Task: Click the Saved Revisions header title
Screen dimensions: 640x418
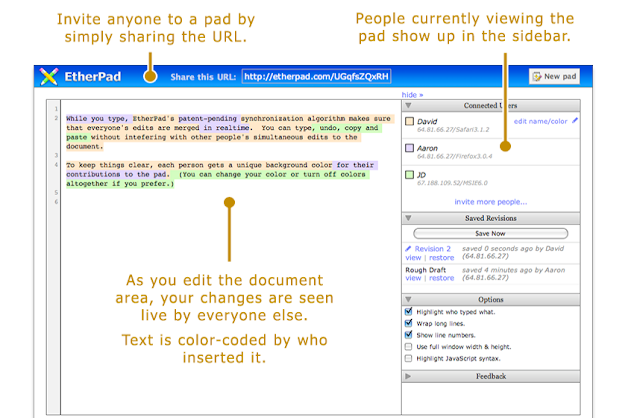Action: 491,218
